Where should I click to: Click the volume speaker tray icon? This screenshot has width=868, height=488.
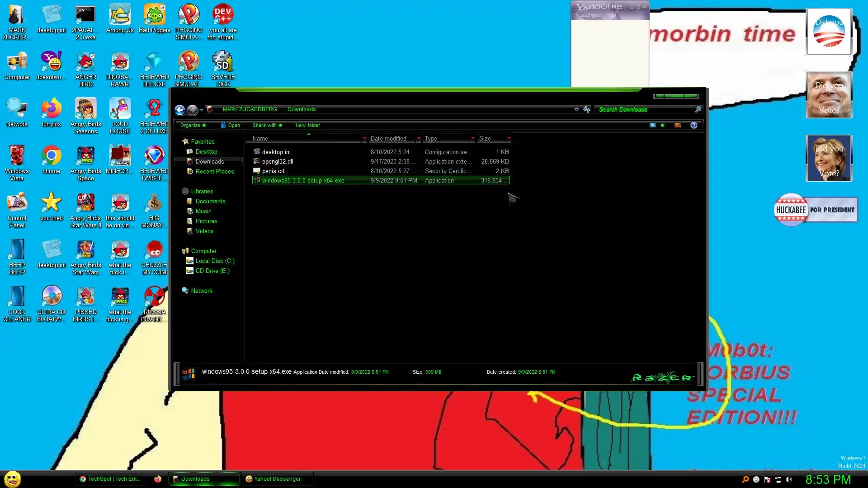[x=789, y=479]
